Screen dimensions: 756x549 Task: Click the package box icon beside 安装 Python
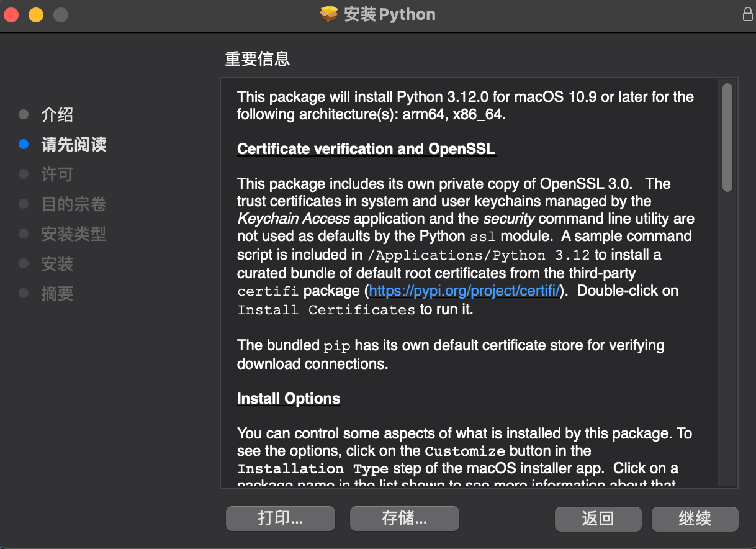click(328, 14)
